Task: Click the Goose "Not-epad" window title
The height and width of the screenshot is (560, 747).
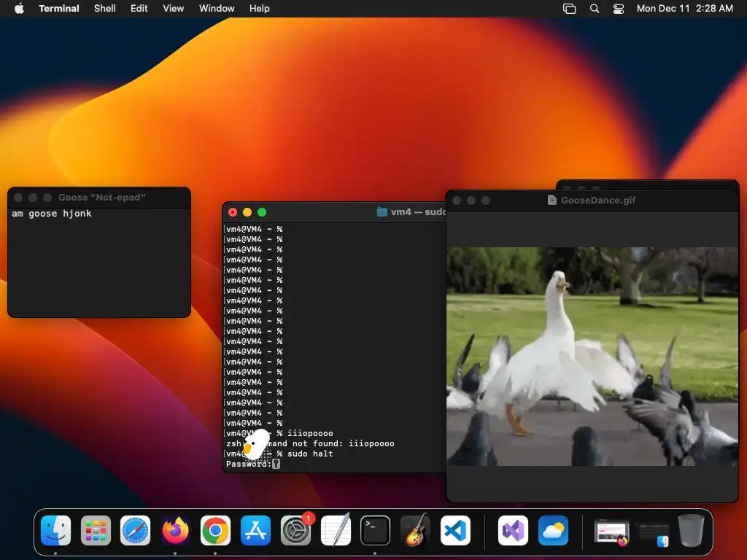Action: pos(102,197)
